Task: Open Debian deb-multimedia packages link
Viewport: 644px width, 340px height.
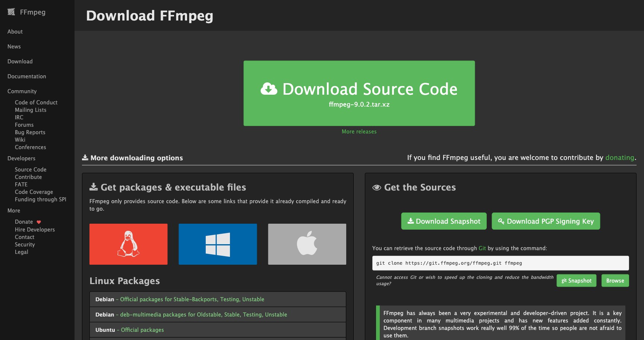Action: [x=203, y=315]
